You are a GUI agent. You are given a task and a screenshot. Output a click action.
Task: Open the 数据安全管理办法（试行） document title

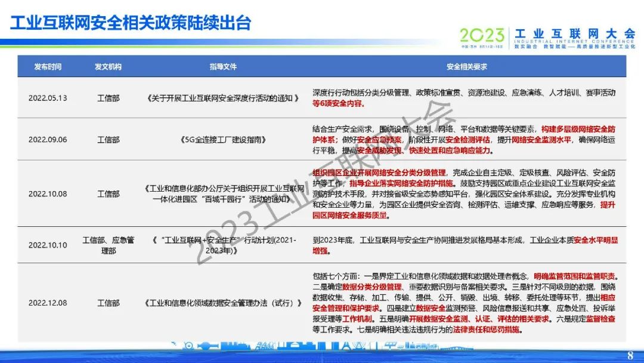[x=222, y=303]
